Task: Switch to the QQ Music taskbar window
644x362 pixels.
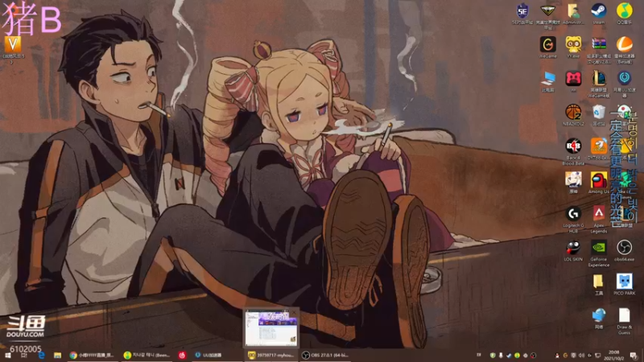Action: tap(147, 356)
